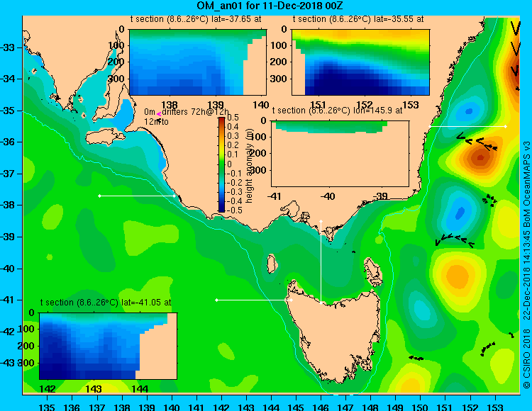Click the height anomaly color bar
The height and width of the screenshot is (411, 532).
tap(221, 164)
